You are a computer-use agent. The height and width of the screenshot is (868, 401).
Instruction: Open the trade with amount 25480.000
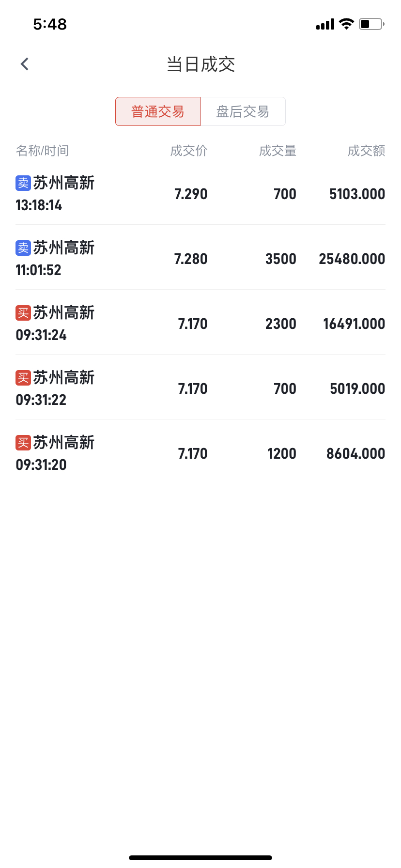point(352,259)
